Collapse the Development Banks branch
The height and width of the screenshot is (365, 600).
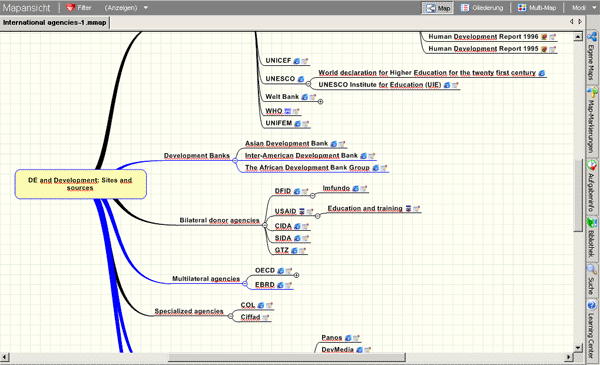coord(235,161)
